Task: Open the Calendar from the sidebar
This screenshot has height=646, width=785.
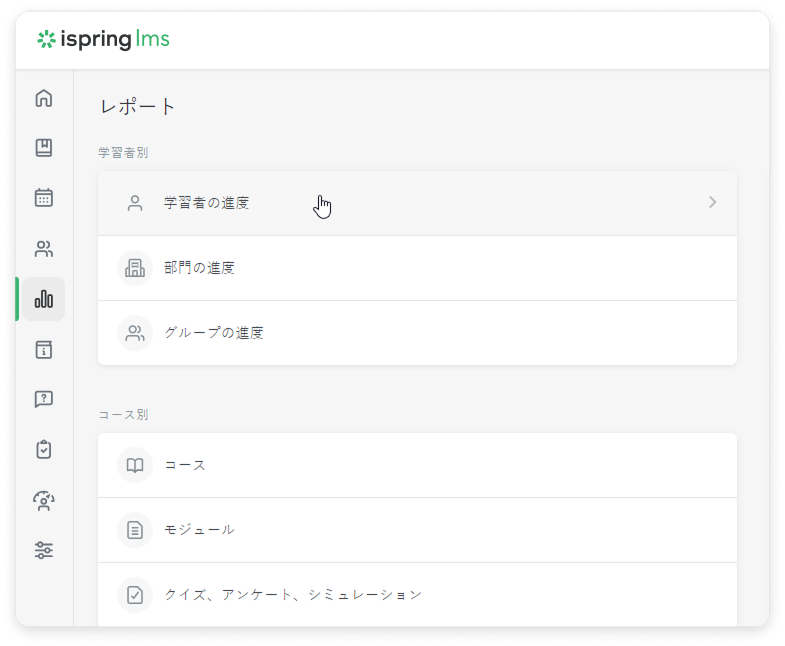Action: 44,198
